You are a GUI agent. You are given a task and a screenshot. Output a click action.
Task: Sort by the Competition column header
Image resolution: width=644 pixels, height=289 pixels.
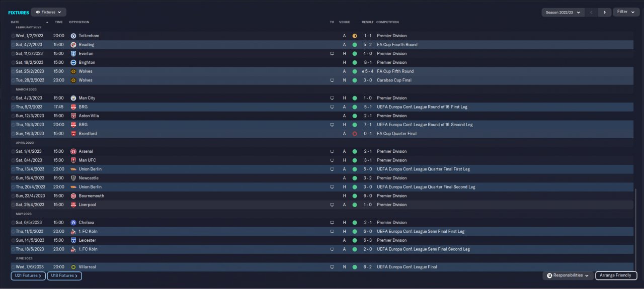pos(387,22)
